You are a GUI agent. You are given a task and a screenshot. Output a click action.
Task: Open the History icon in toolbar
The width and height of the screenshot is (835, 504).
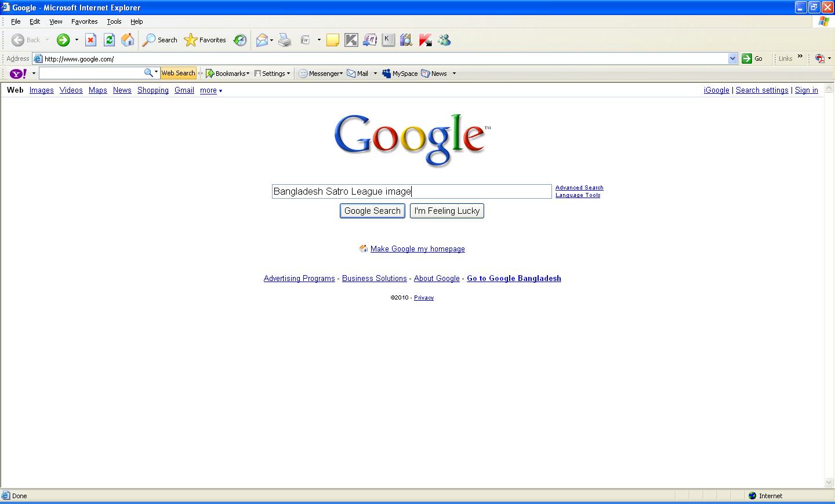(240, 40)
